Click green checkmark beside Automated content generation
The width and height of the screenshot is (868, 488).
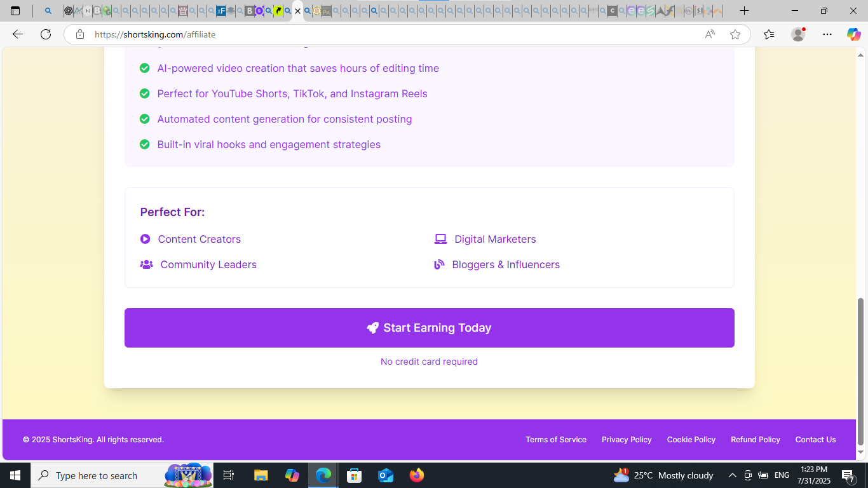144,119
